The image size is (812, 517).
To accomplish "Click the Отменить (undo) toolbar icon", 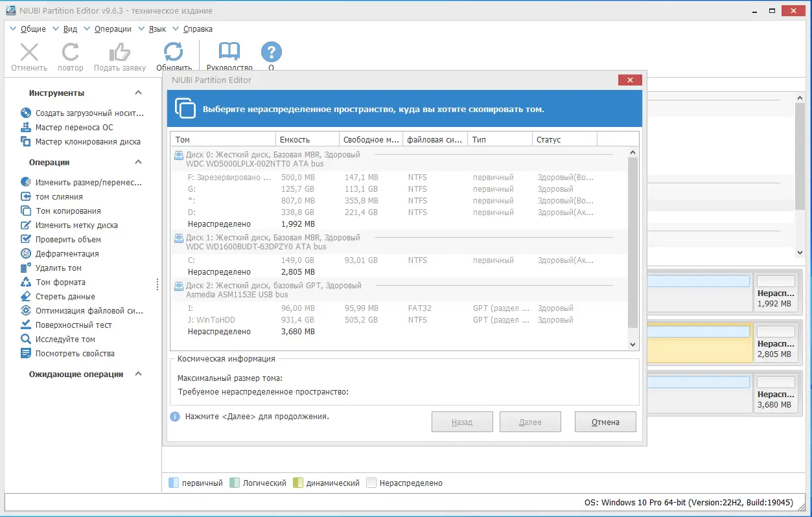I will [x=29, y=52].
